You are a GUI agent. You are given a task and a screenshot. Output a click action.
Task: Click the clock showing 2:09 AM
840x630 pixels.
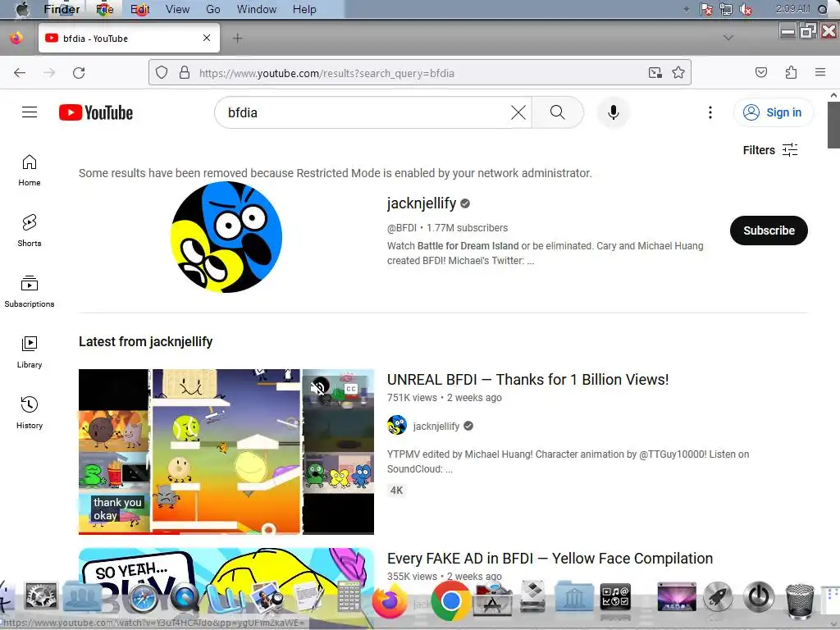pos(793,9)
